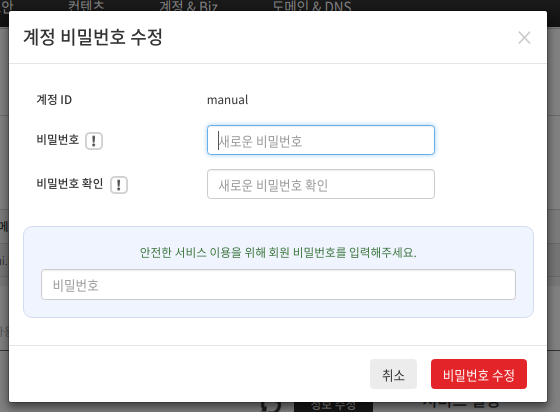
Task: Focus the 새로운 비밀번호 input field
Action: [x=321, y=140]
